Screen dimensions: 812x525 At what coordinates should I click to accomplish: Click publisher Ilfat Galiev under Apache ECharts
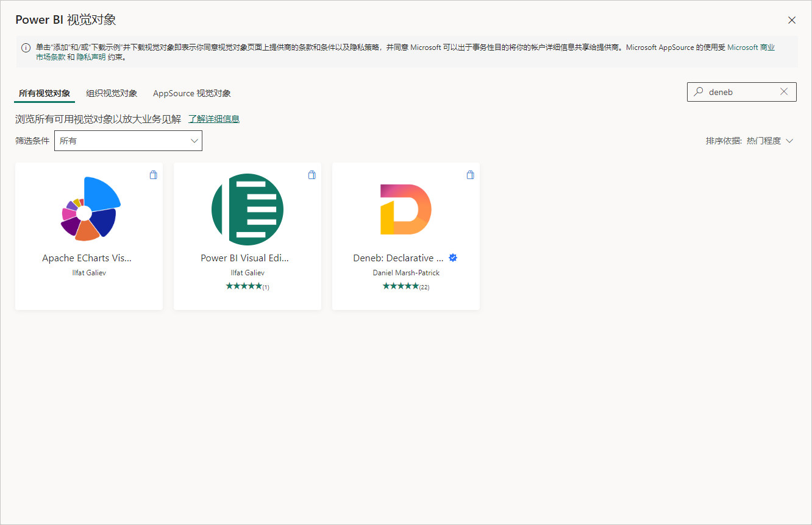tap(89, 273)
